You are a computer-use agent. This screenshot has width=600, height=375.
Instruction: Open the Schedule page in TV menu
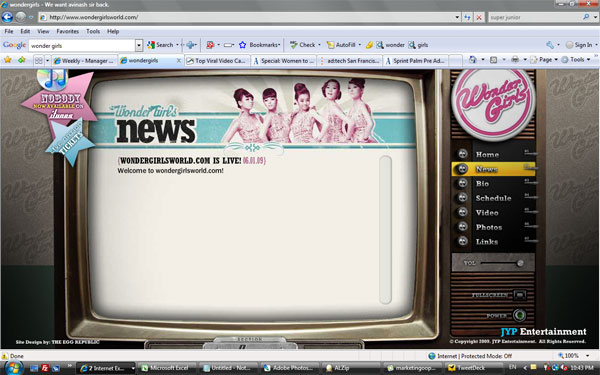click(494, 198)
